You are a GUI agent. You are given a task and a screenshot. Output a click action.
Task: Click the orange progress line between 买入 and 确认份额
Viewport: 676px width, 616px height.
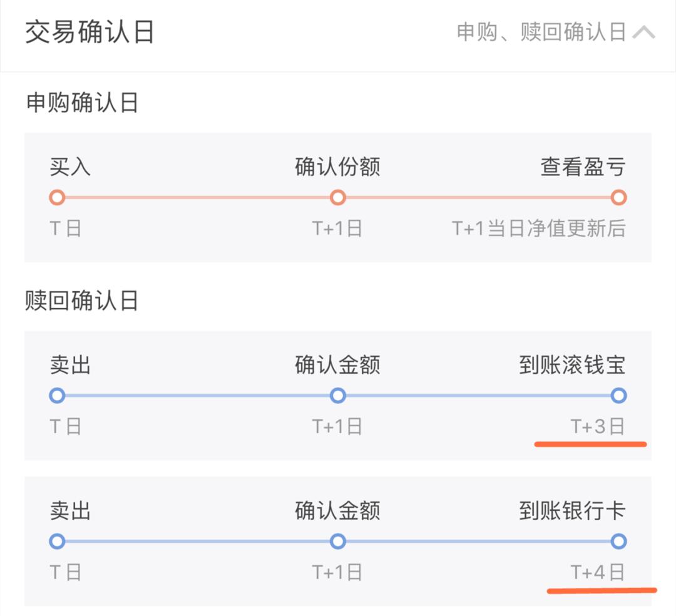(x=198, y=197)
